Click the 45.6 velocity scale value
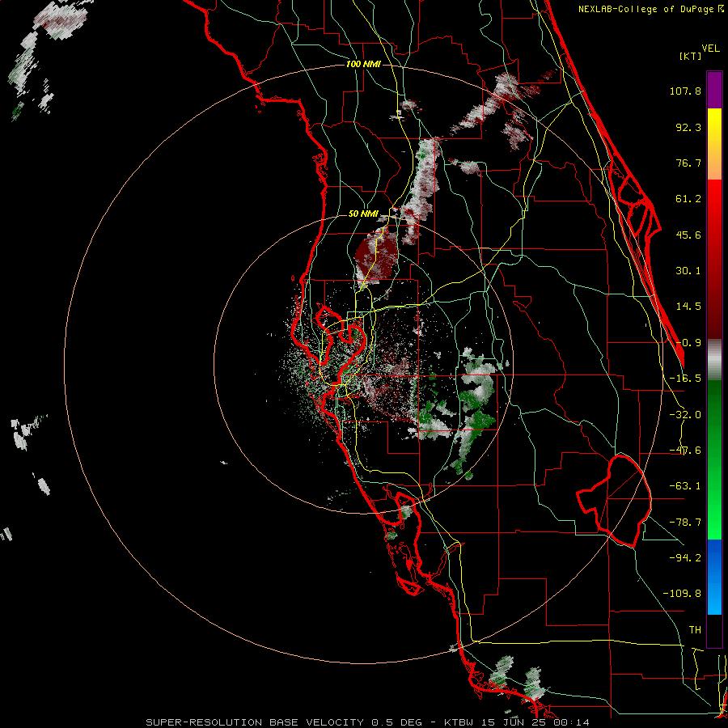The image size is (728, 728). coord(688,235)
